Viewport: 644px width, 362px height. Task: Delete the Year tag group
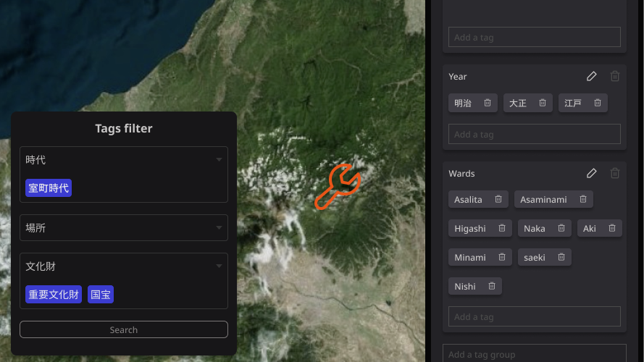click(x=615, y=76)
